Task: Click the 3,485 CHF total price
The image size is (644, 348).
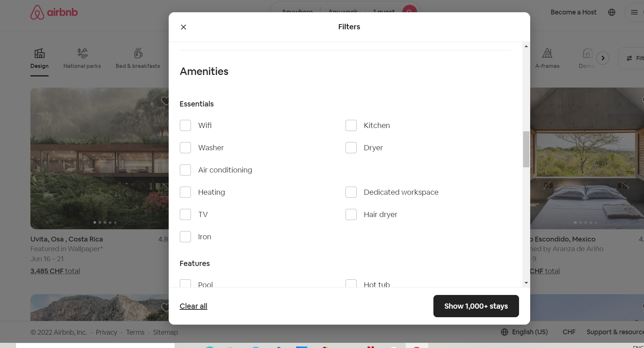Action: pyautogui.click(x=55, y=271)
